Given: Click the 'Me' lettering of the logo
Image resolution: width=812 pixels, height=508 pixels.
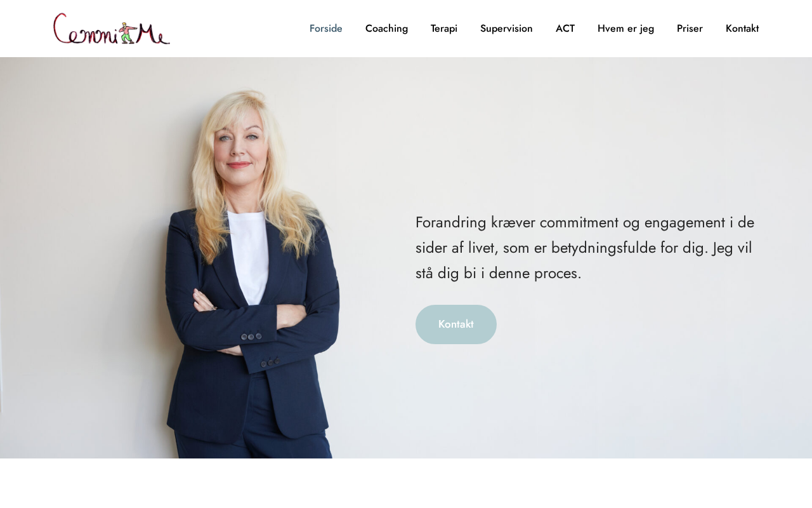Looking at the screenshot, I should pyautogui.click(x=153, y=33).
